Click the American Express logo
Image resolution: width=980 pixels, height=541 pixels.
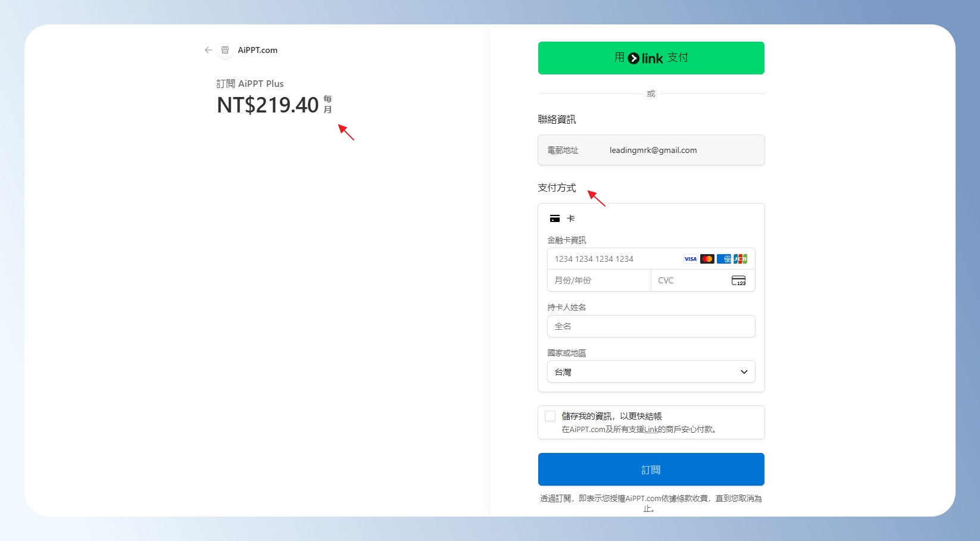pos(723,259)
